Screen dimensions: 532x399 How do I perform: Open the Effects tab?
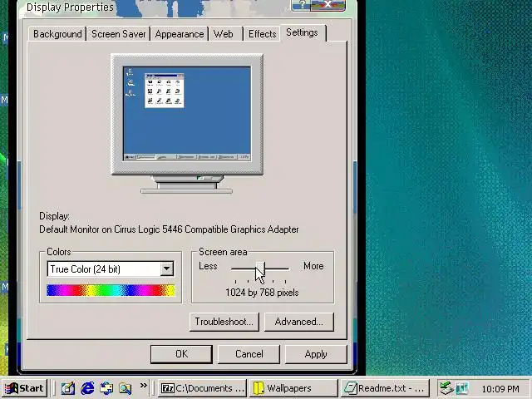click(263, 34)
